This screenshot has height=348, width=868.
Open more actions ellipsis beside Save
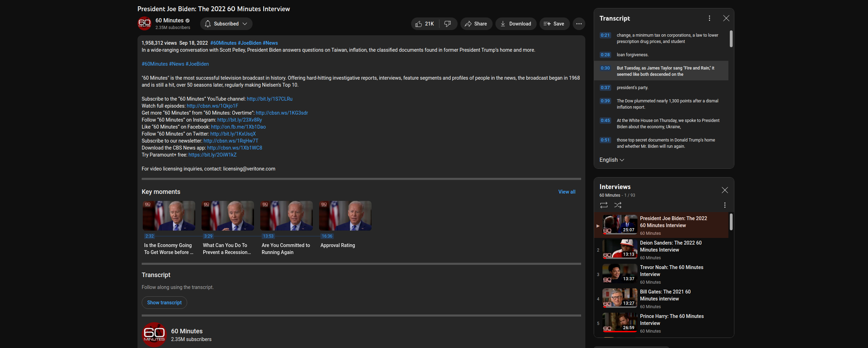click(x=579, y=24)
